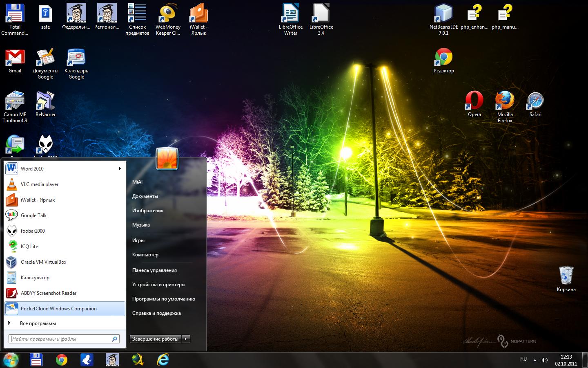
Task: Launch Safari from the desktop
Action: pos(535,101)
